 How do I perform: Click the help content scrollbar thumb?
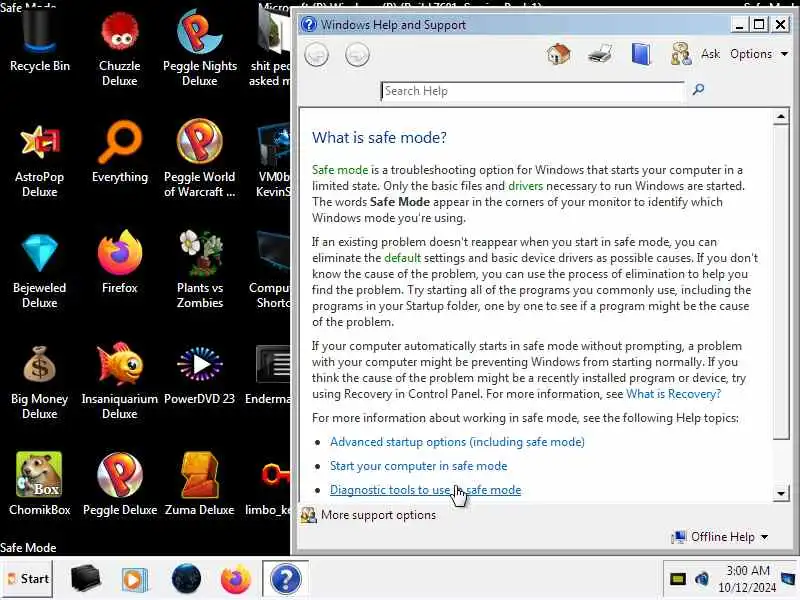(x=781, y=282)
